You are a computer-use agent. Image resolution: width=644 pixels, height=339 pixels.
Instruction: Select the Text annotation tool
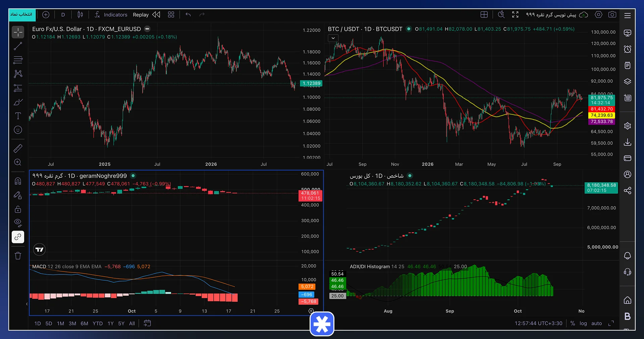click(x=18, y=116)
